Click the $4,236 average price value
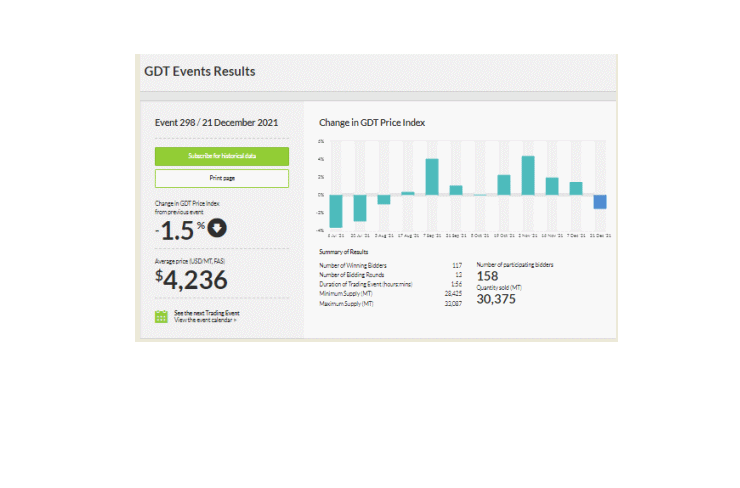Viewport: 740px width, 488px height. pyautogui.click(x=191, y=280)
